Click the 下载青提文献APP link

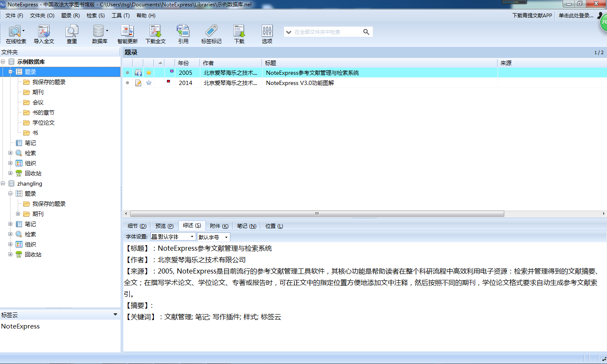coord(532,16)
